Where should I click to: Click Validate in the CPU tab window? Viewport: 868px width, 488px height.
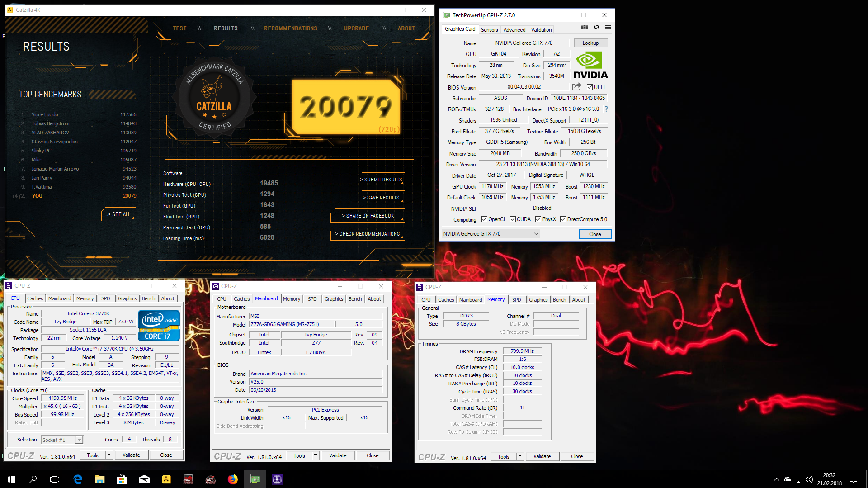point(131,455)
